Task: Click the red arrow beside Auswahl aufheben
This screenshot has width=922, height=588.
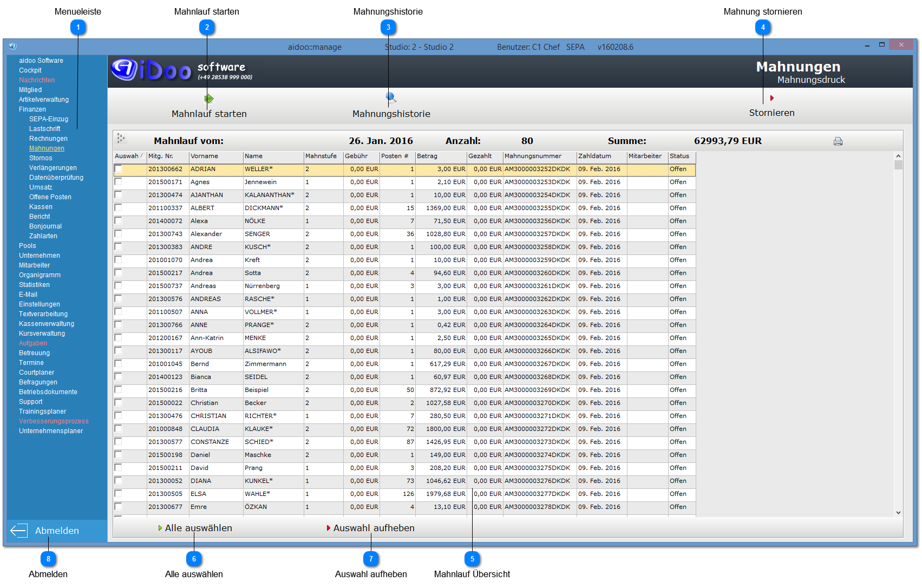Action: (329, 528)
